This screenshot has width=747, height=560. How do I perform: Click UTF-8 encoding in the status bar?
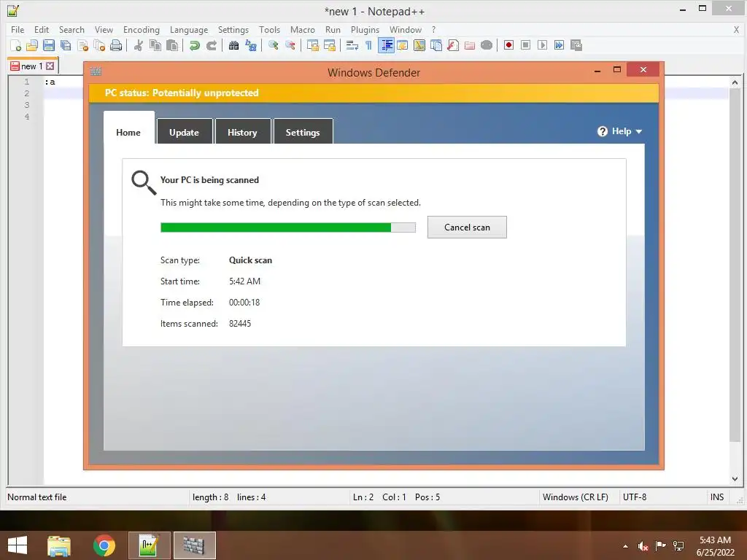[635, 497]
